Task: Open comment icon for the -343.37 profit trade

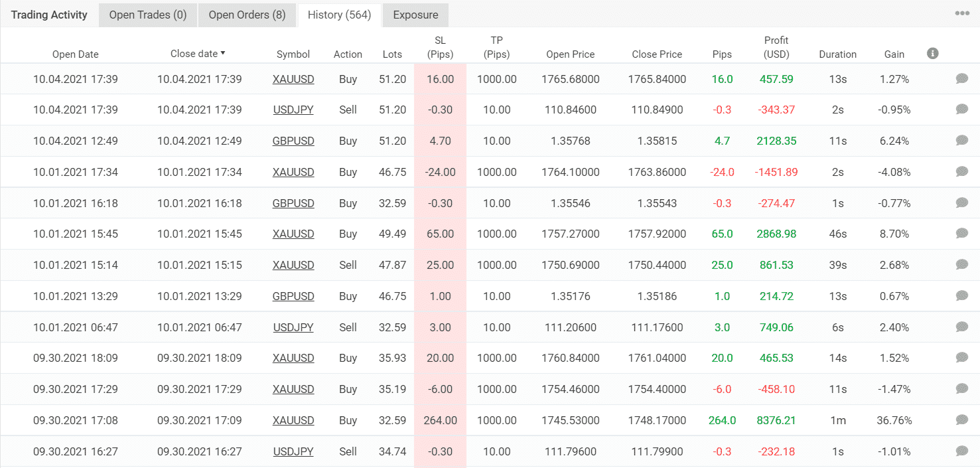Action: click(961, 110)
